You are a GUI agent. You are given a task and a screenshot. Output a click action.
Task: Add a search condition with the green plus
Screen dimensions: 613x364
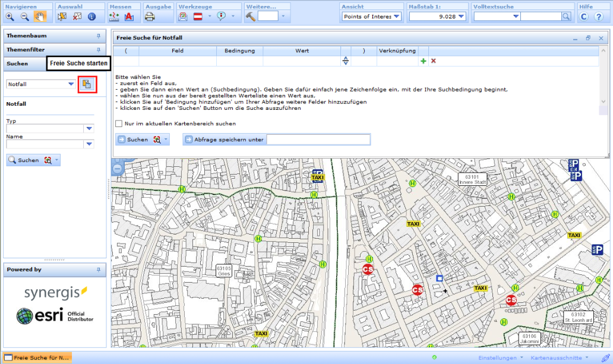point(423,61)
